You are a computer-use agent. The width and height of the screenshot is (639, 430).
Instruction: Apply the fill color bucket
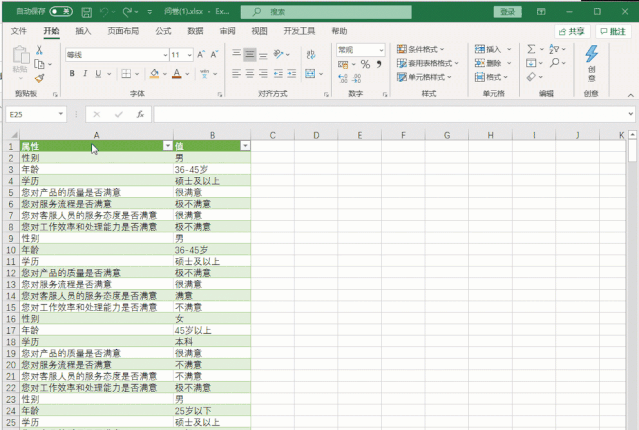[154, 73]
